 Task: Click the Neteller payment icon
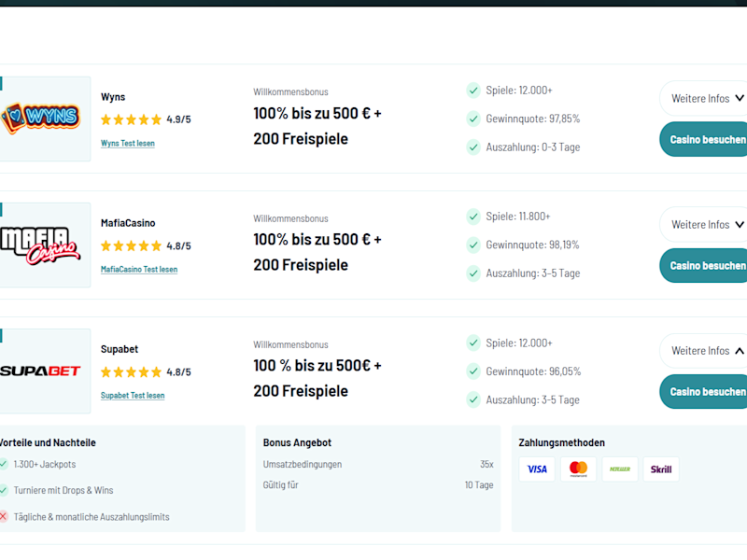[x=620, y=469]
